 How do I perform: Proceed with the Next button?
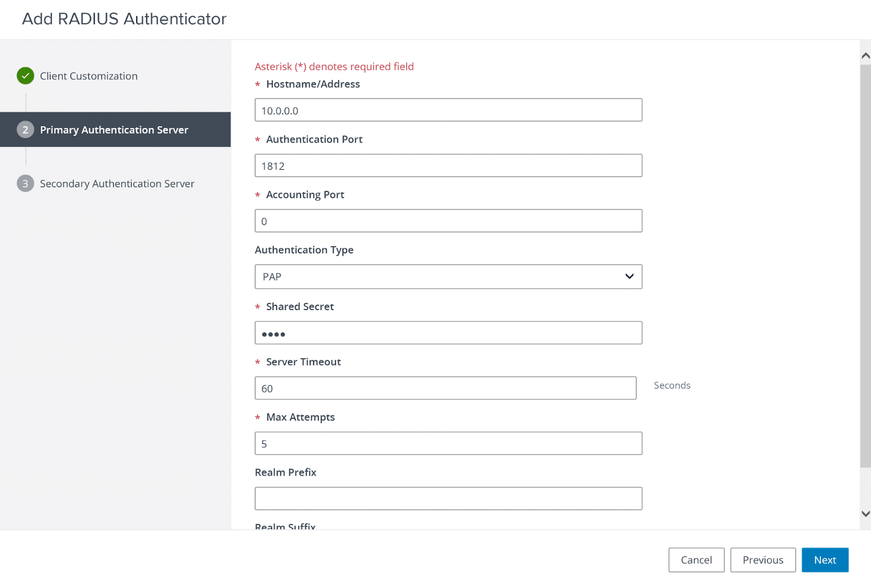point(825,560)
